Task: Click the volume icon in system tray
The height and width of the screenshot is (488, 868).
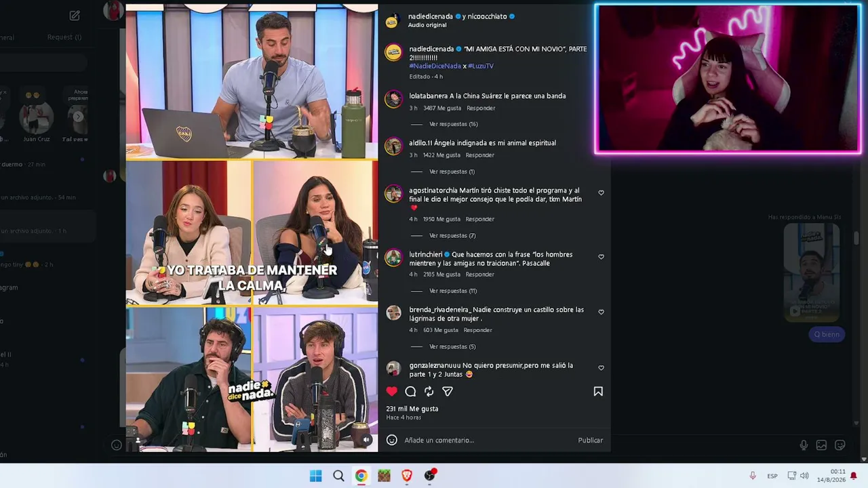Action: coord(804,476)
